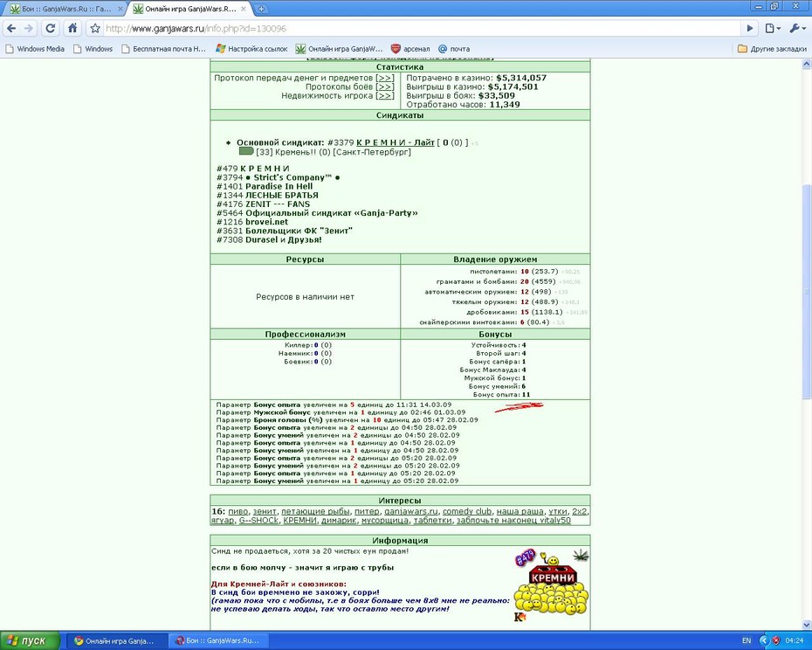Click the 'ganjawars.ru' interest link
Image resolution: width=812 pixels, height=650 pixels.
coord(410,512)
